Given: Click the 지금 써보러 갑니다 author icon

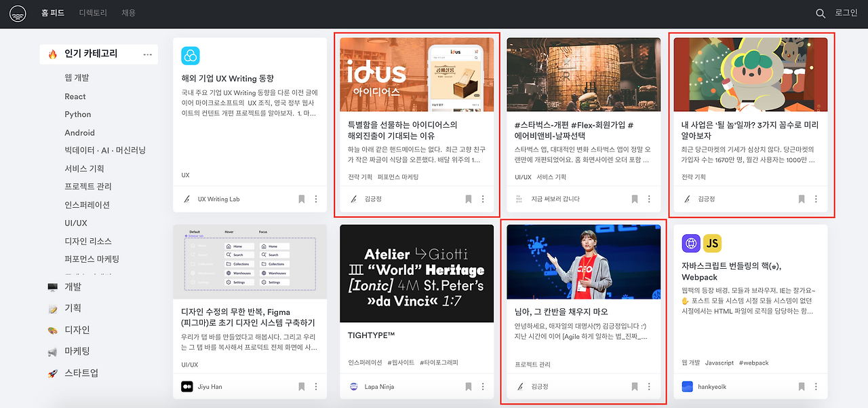Looking at the screenshot, I should tap(519, 199).
